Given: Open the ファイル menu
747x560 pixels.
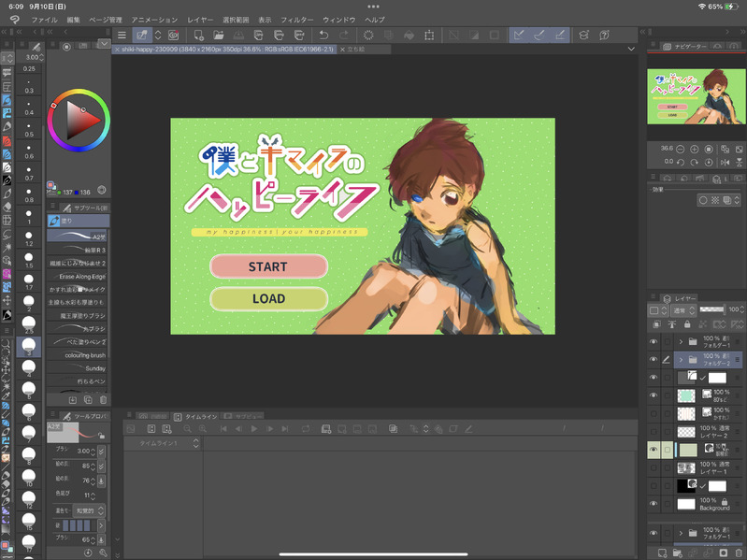Looking at the screenshot, I should [44, 20].
